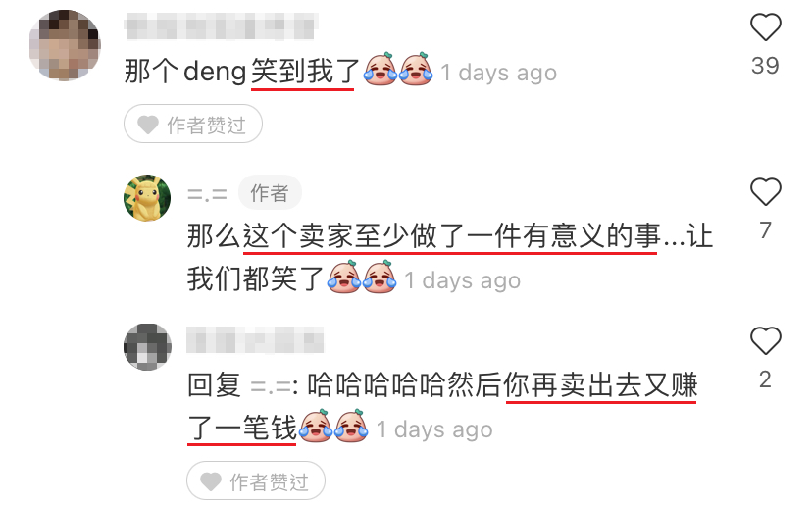Click the 作者赞过 badge under the last reply
812x505 pixels.
click(256, 480)
